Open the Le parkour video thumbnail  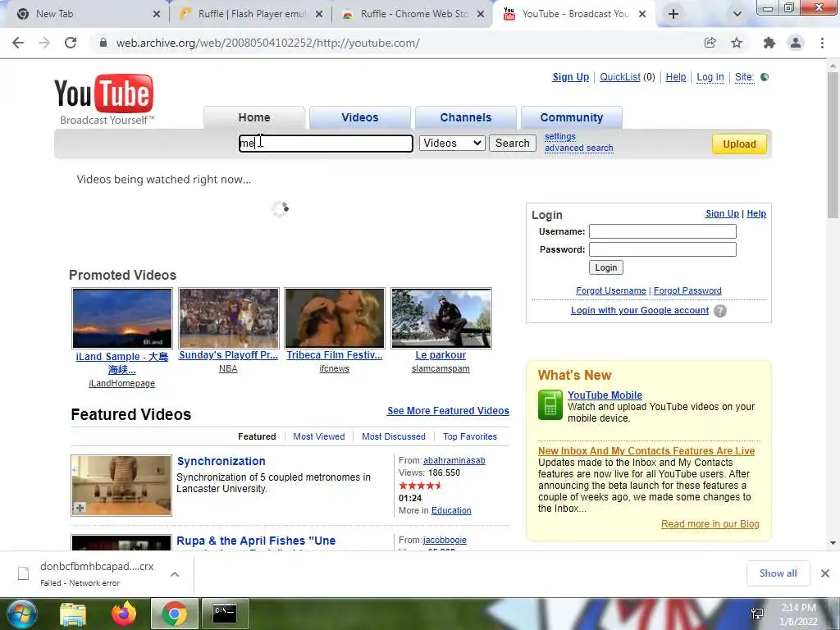(441, 318)
